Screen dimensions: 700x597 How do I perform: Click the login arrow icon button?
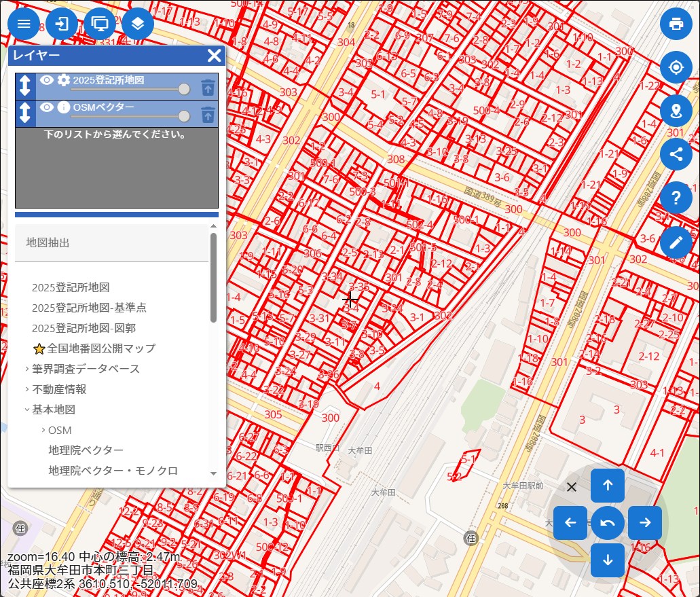tap(62, 24)
